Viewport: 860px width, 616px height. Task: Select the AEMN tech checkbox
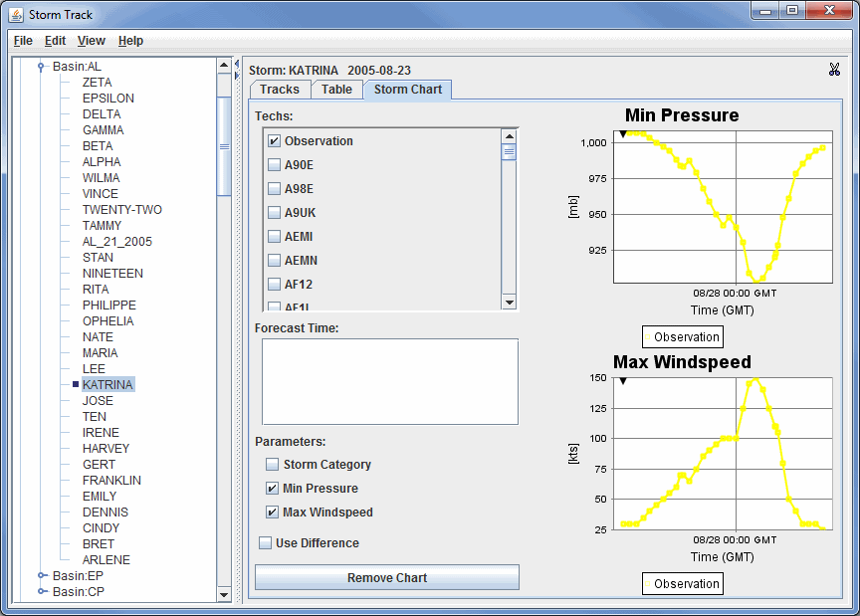pyautogui.click(x=275, y=261)
